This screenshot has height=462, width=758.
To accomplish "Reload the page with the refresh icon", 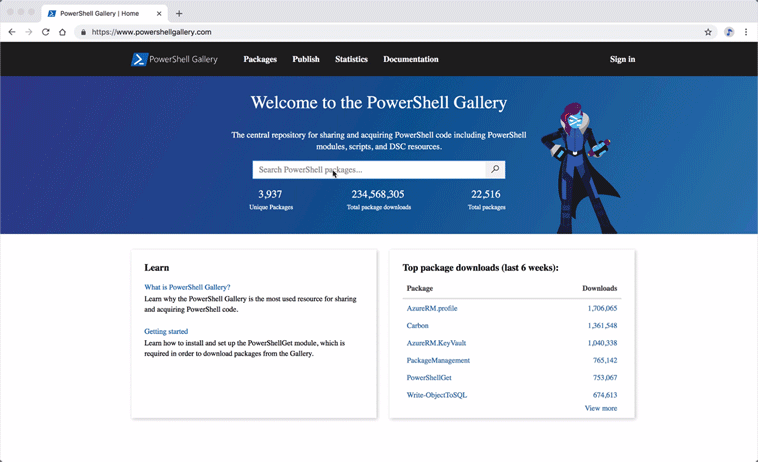I will click(45, 32).
